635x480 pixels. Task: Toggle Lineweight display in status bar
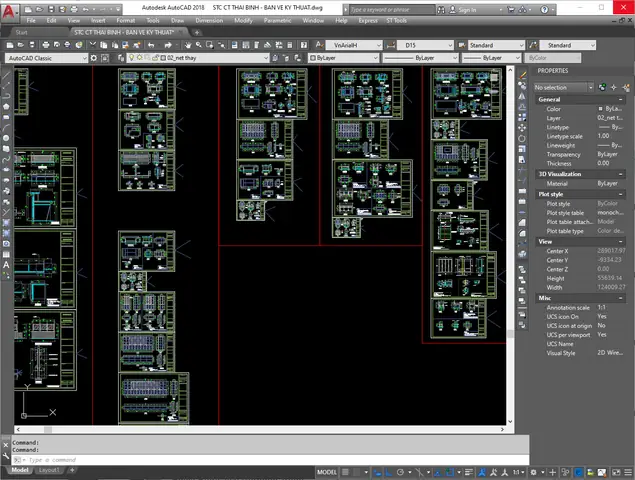(x=469, y=472)
